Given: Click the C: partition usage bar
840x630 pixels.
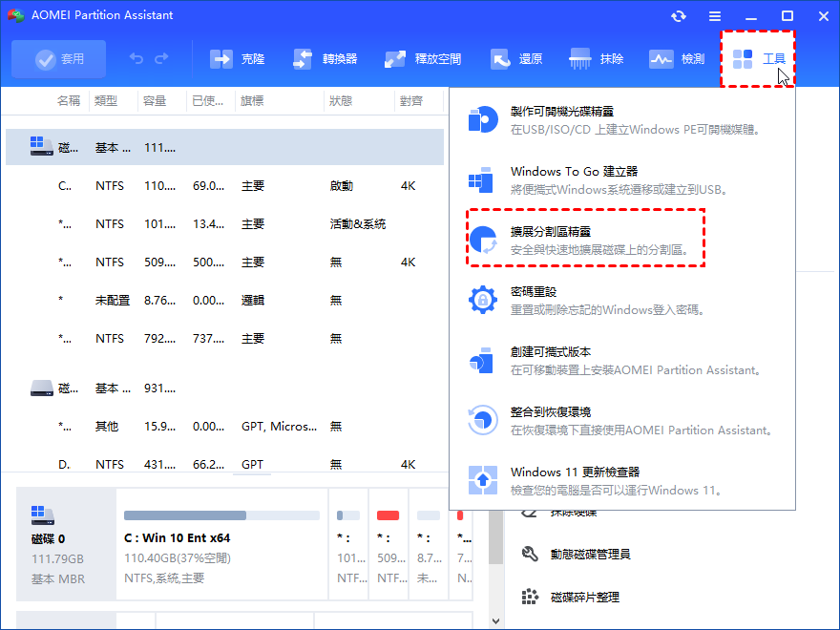Looking at the screenshot, I should coord(221,515).
